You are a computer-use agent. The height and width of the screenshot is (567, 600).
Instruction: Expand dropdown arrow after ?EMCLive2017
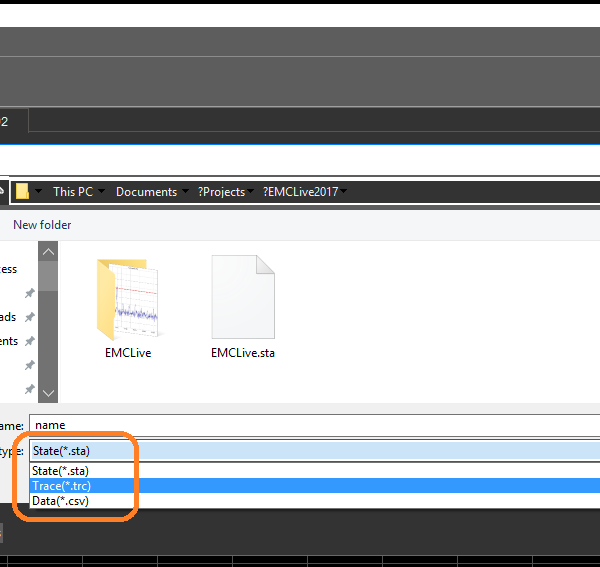[344, 192]
